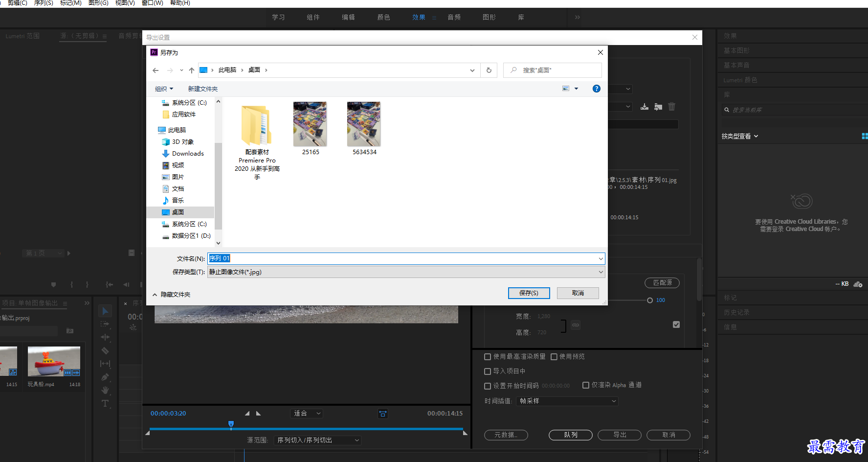Switch to the 学习 workspace tab

point(279,17)
